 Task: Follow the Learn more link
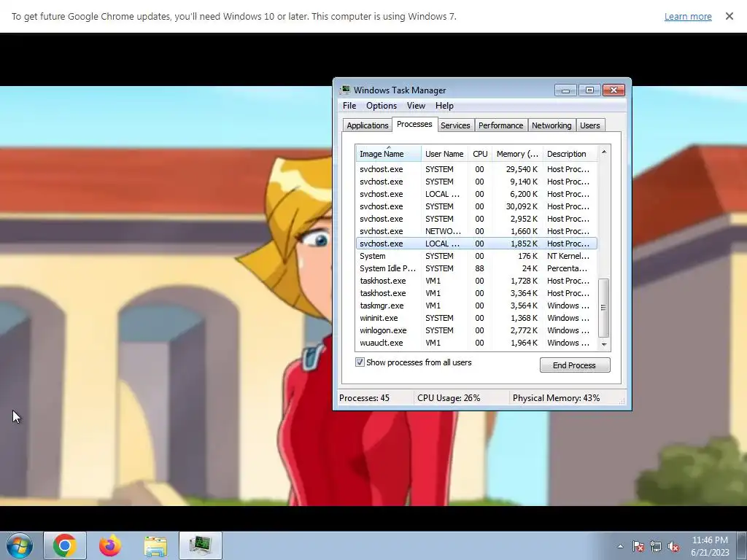click(688, 16)
